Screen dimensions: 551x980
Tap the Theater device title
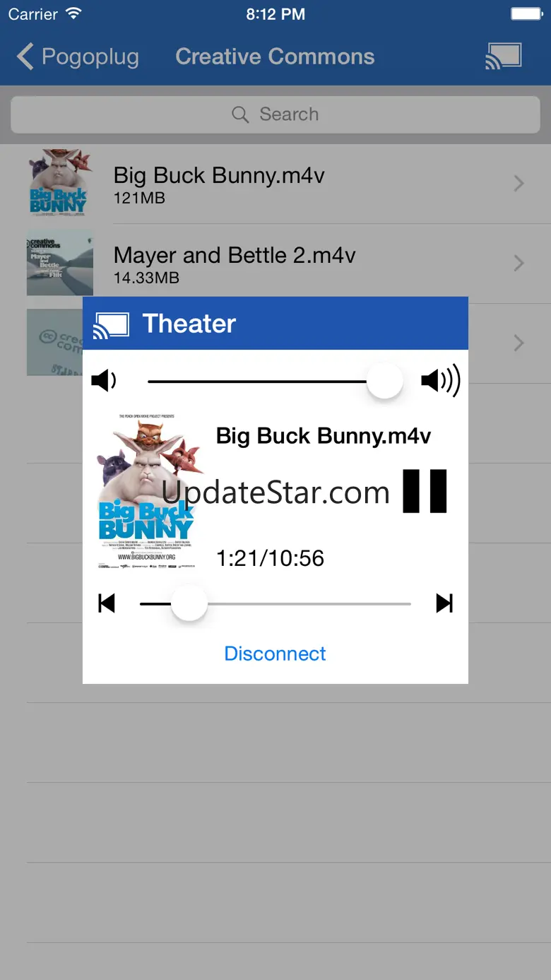point(189,324)
